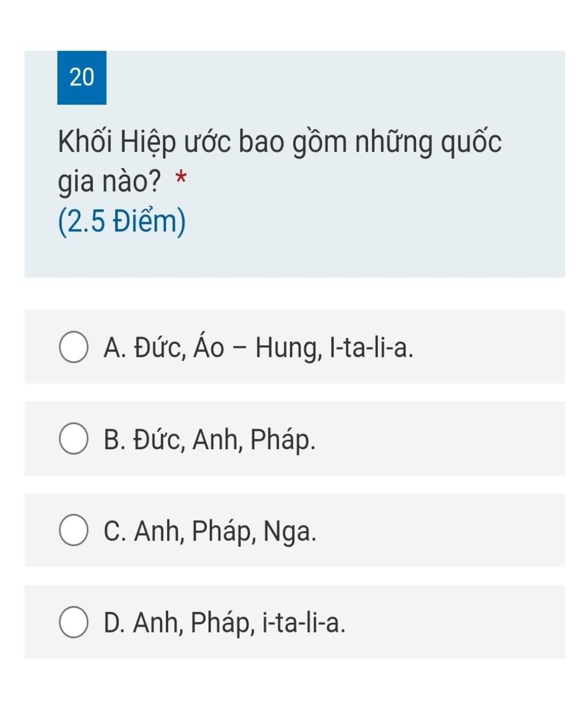Image resolution: width=582 pixels, height=728 pixels.
Task: Mark the radio circle for option D
Action: 73,623
